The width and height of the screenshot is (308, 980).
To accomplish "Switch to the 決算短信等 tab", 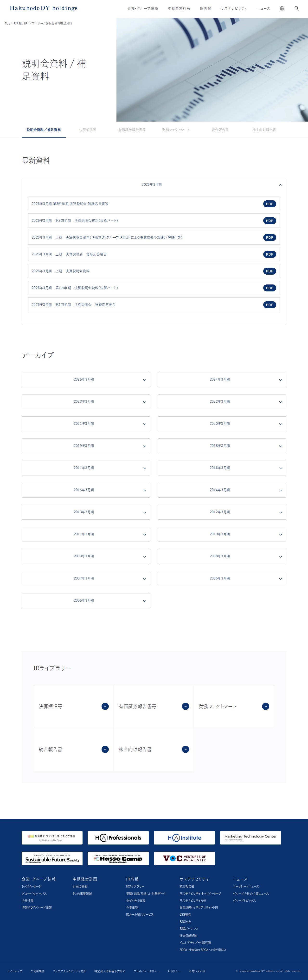I will (88, 130).
